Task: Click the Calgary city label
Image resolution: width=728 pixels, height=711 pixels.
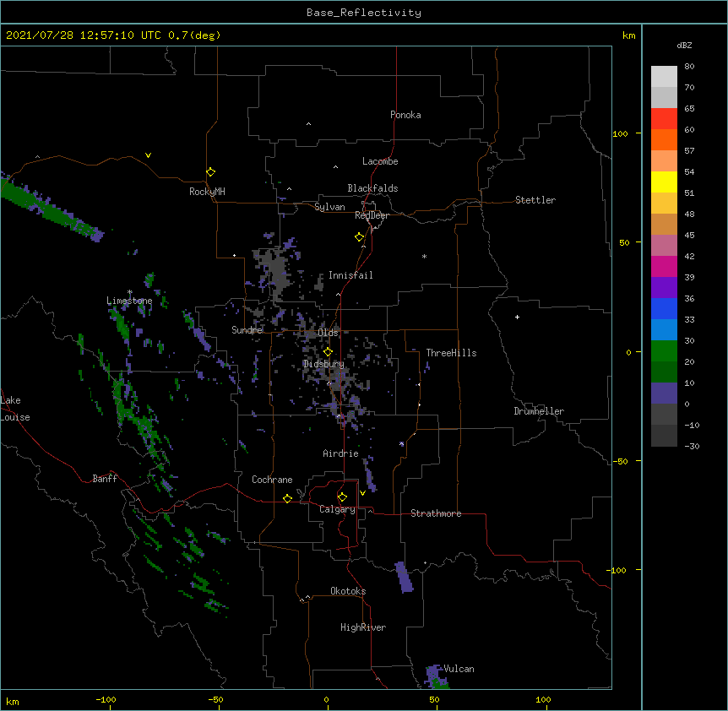Action: pyautogui.click(x=337, y=509)
